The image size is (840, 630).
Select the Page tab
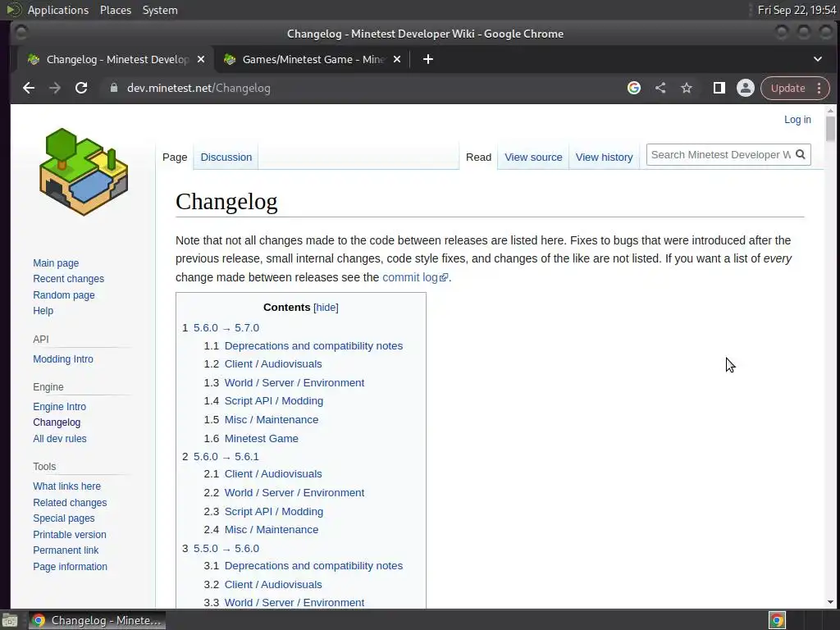pyautogui.click(x=175, y=157)
